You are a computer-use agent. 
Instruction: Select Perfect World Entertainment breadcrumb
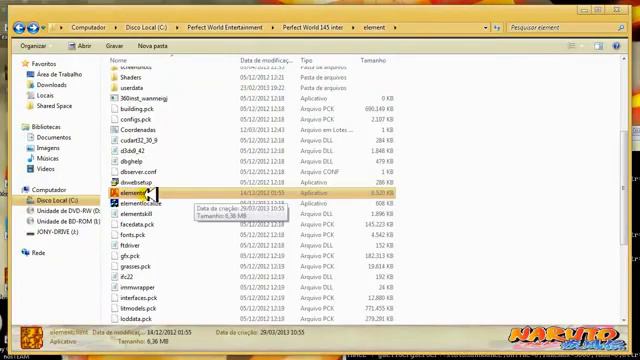(225, 28)
